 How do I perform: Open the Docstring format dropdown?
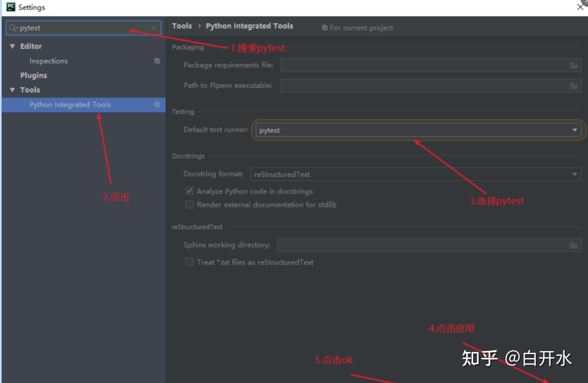pyautogui.click(x=416, y=174)
